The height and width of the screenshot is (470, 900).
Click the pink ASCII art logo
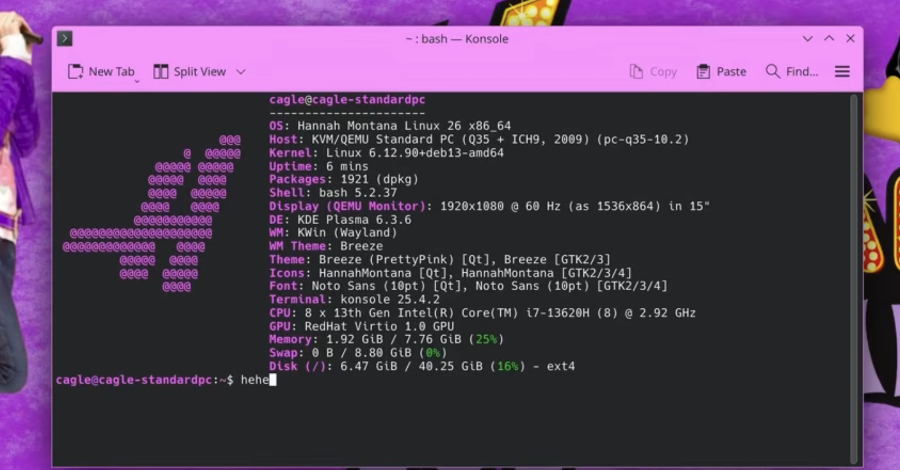point(152,213)
